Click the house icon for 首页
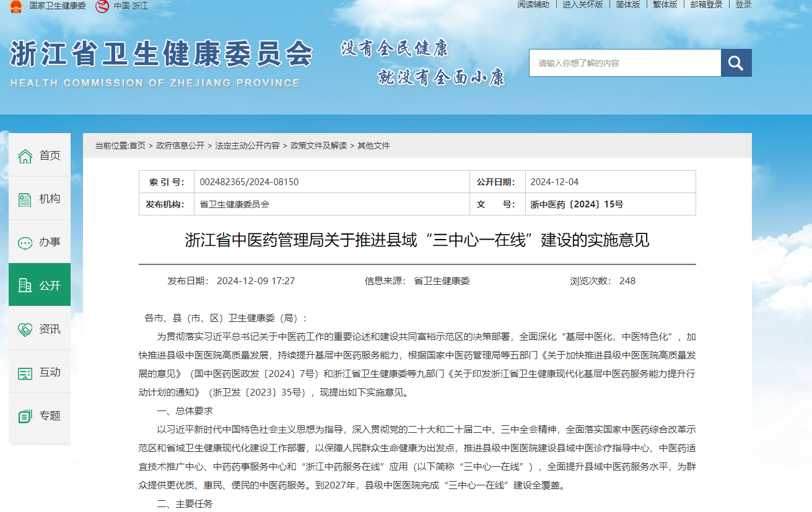 click(x=25, y=156)
